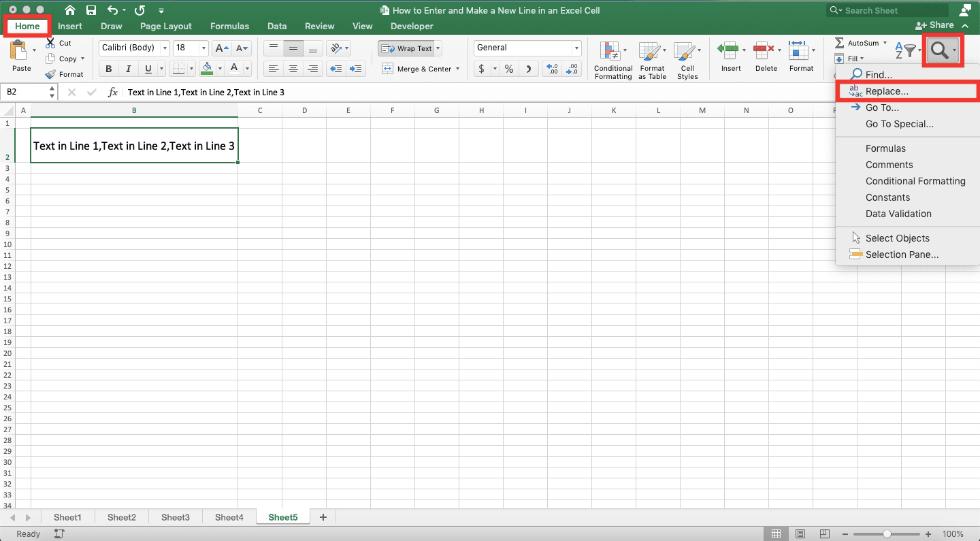Decrease font size with small A icon
Screen dimensions: 980x541
tap(242, 48)
